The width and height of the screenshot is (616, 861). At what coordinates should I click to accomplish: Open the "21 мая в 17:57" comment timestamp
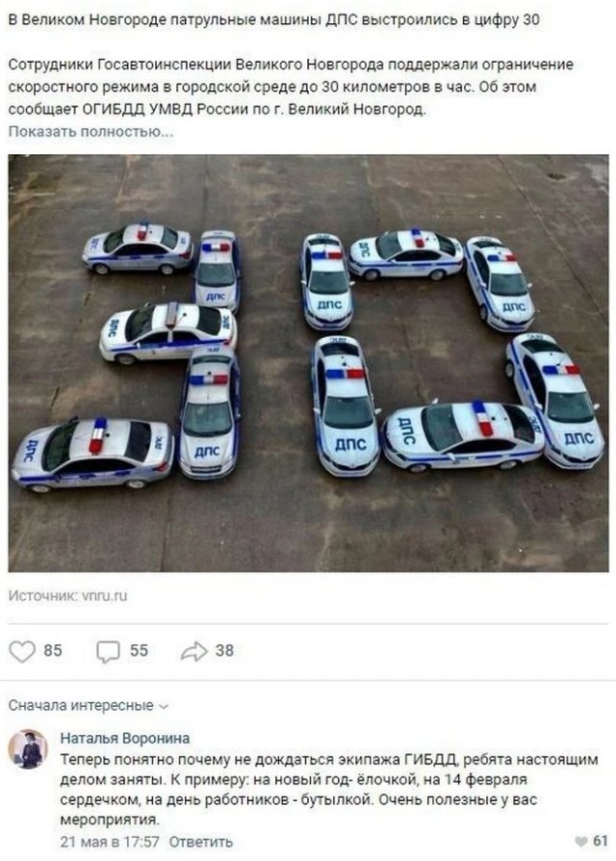pos(110,842)
